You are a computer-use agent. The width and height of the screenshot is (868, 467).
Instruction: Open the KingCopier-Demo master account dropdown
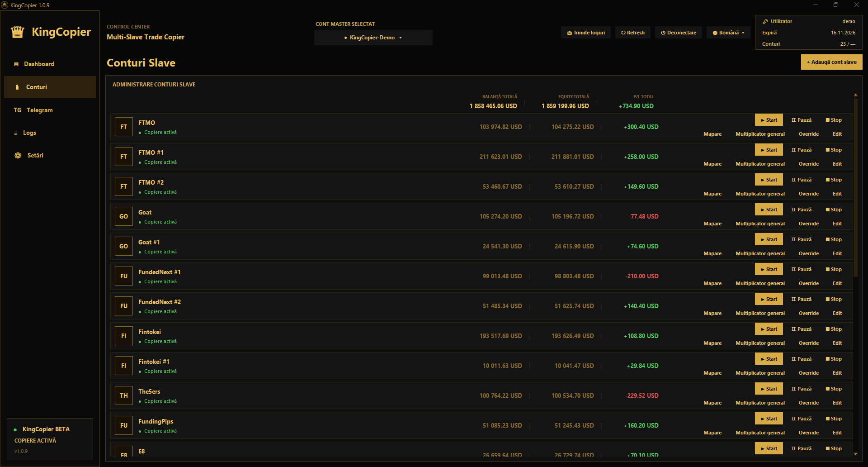[373, 38]
